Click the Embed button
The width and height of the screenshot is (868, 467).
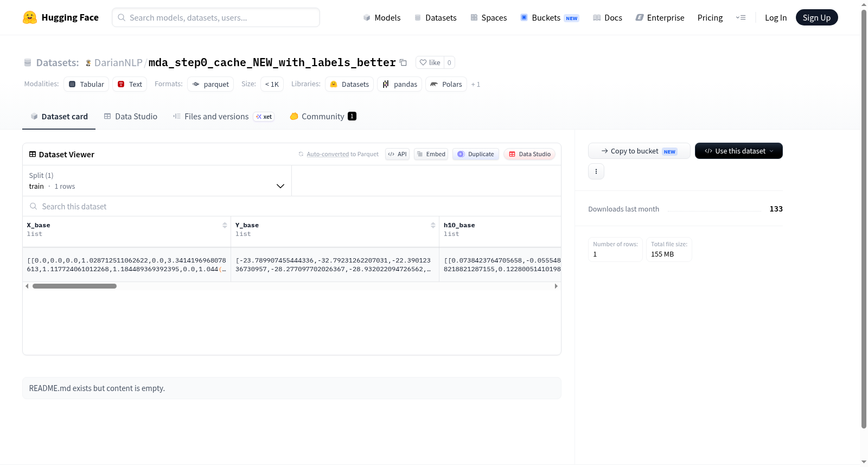click(x=431, y=154)
